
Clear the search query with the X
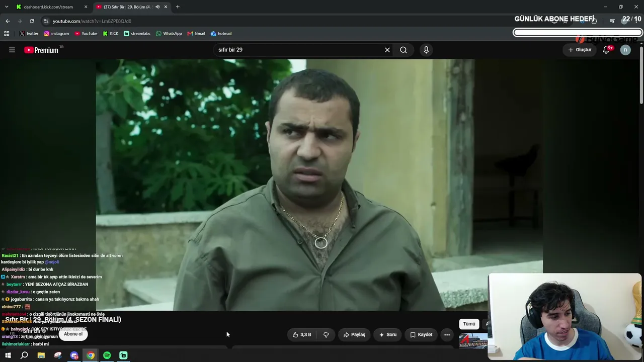[x=387, y=50]
